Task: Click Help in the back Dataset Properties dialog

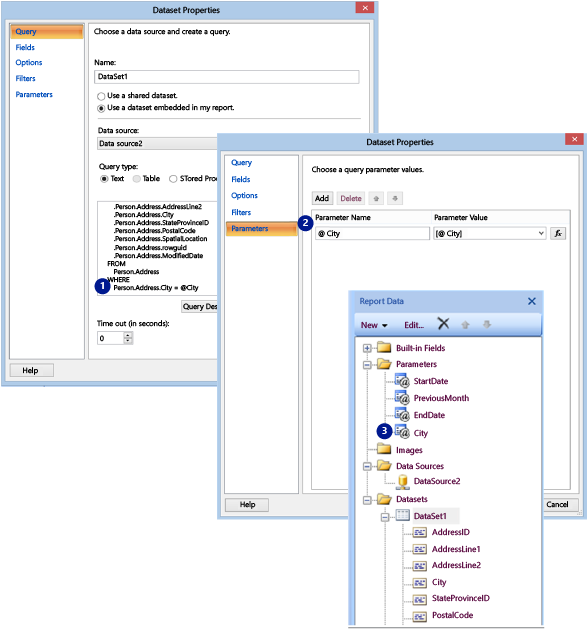Action: pos(31,370)
